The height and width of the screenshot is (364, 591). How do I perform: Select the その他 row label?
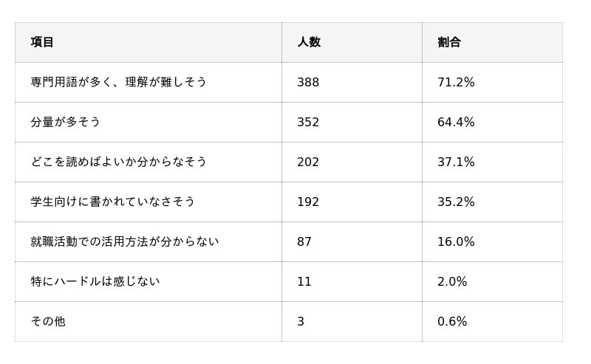(x=48, y=321)
